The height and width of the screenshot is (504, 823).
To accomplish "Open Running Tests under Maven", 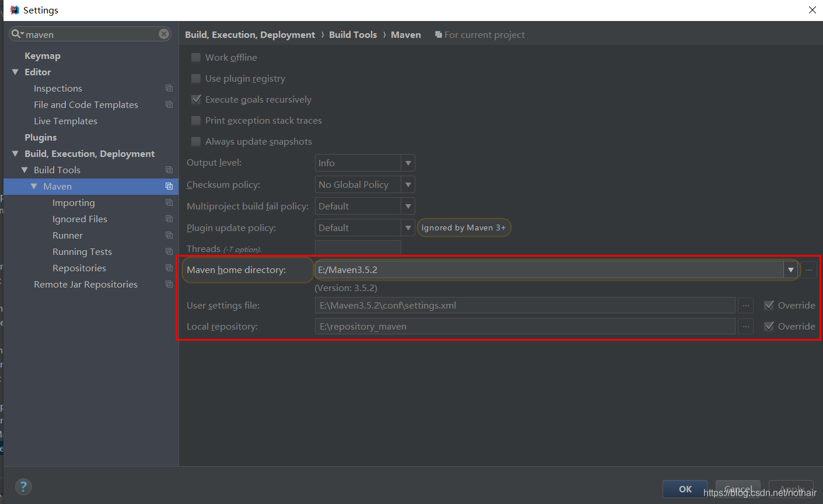I will point(82,251).
